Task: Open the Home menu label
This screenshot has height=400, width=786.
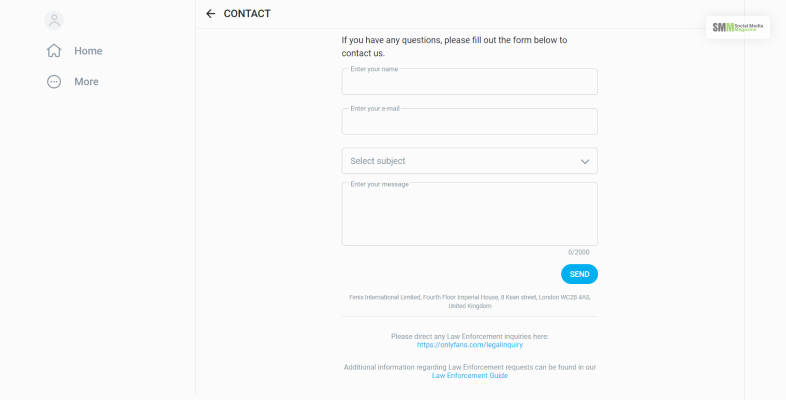Action: (88, 51)
